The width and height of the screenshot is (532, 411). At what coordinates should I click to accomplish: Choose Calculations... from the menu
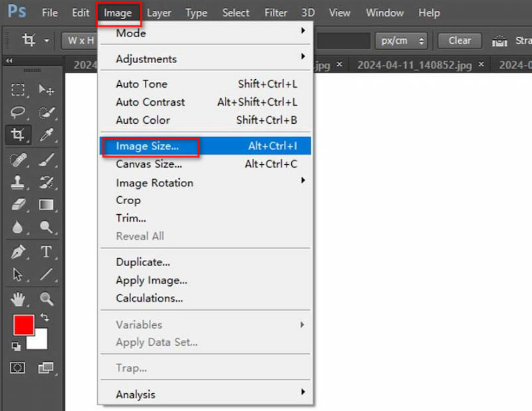[205, 298]
